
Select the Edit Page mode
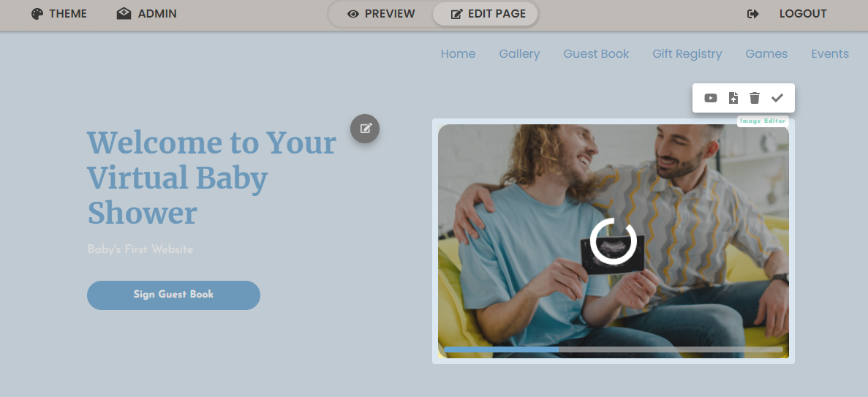(x=485, y=14)
